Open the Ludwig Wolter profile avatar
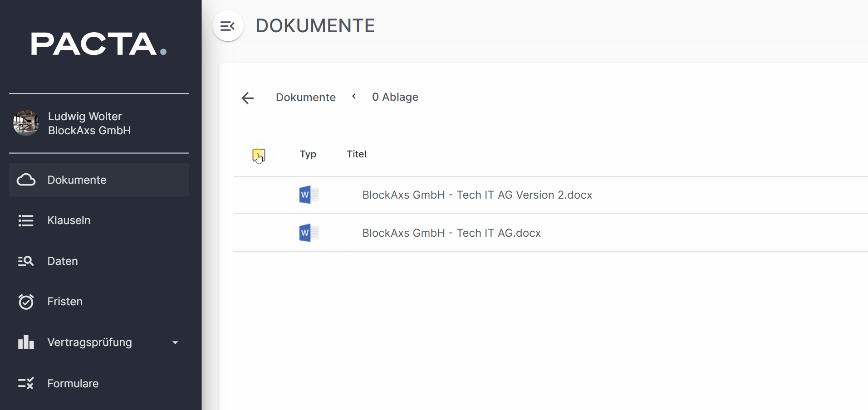 click(26, 123)
